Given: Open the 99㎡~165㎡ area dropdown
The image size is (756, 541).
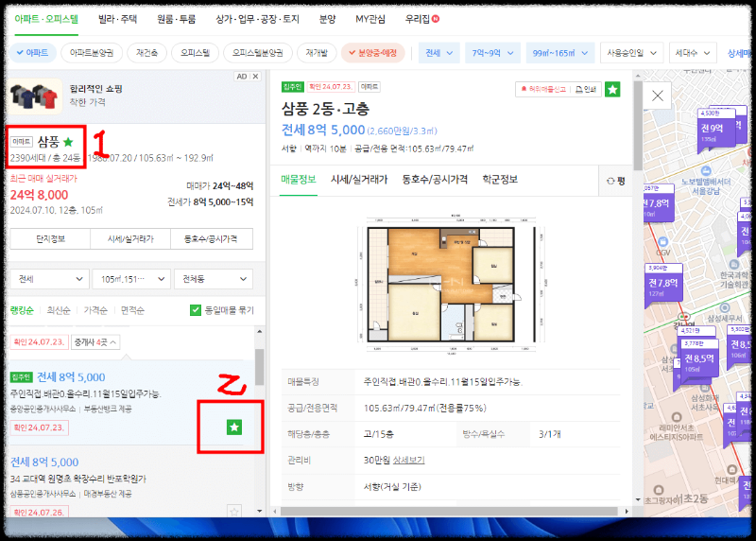Looking at the screenshot, I should coord(560,53).
